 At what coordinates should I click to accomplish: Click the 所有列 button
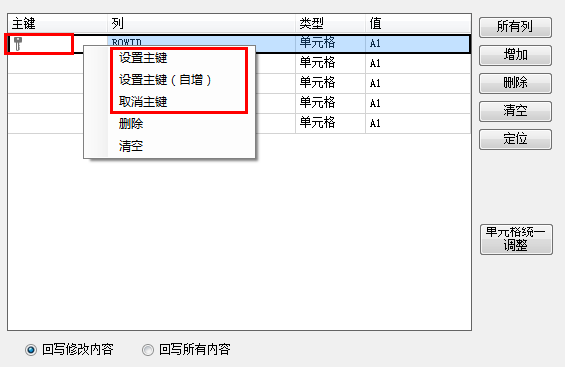click(515, 27)
